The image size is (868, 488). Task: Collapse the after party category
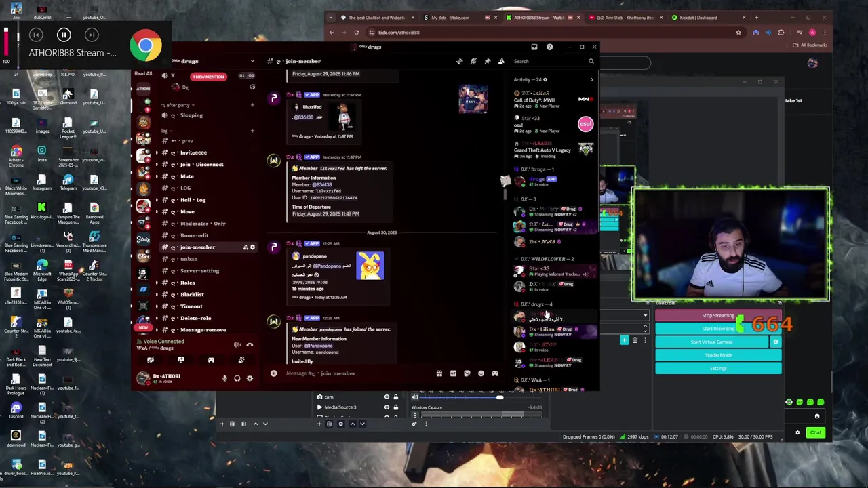pos(179,105)
